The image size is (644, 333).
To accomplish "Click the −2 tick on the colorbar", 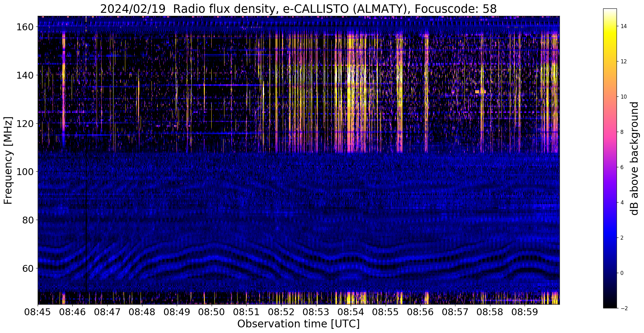I will click(x=624, y=308).
